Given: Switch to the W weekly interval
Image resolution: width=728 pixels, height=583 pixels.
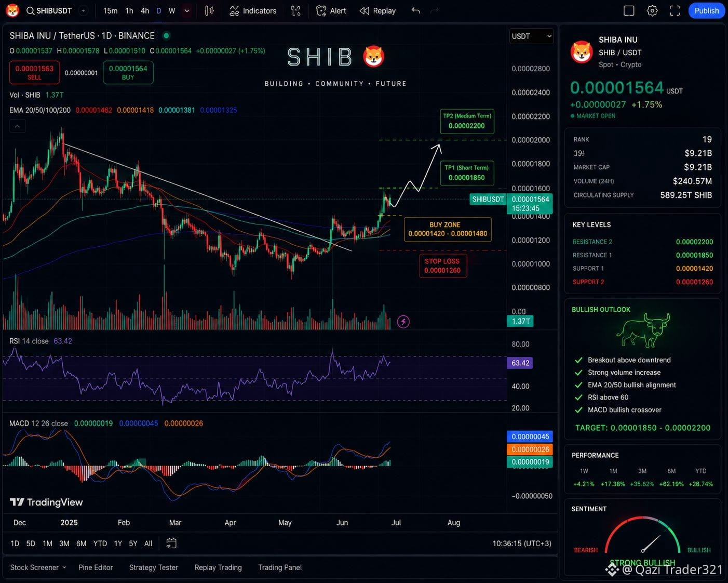Looking at the screenshot, I should click(x=172, y=11).
